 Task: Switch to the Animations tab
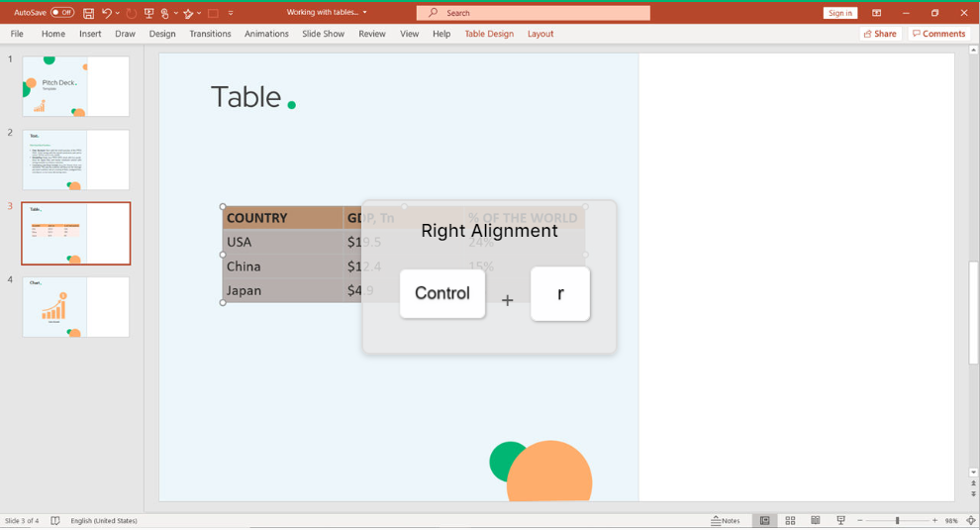266,34
